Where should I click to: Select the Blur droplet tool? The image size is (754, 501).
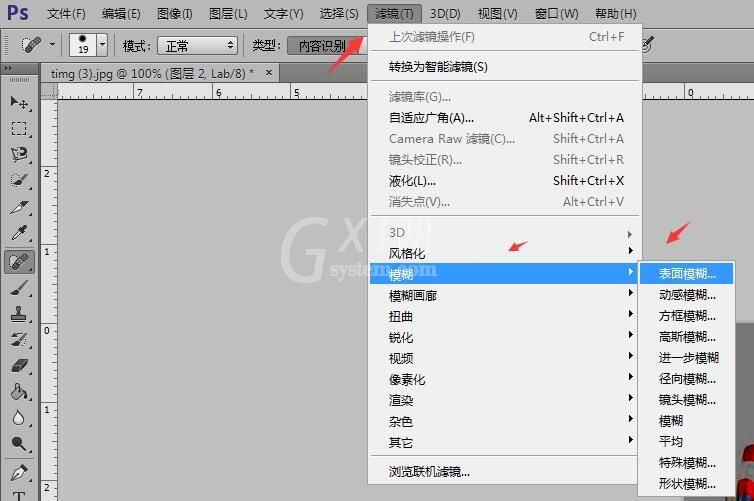(x=19, y=418)
